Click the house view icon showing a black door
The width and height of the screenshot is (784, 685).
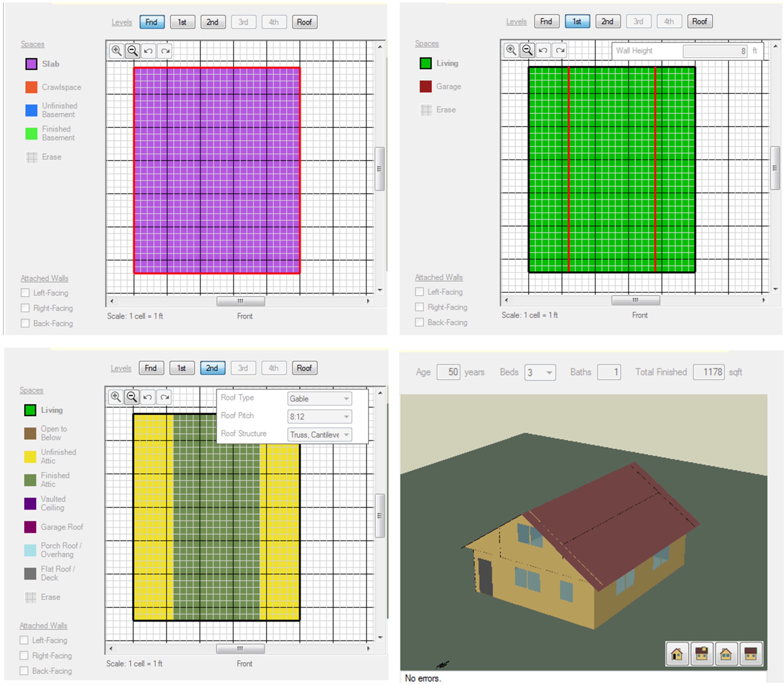point(677,654)
